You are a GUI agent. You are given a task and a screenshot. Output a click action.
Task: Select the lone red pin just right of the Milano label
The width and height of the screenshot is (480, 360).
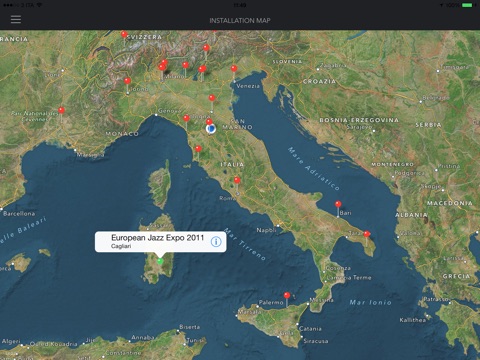(185, 65)
